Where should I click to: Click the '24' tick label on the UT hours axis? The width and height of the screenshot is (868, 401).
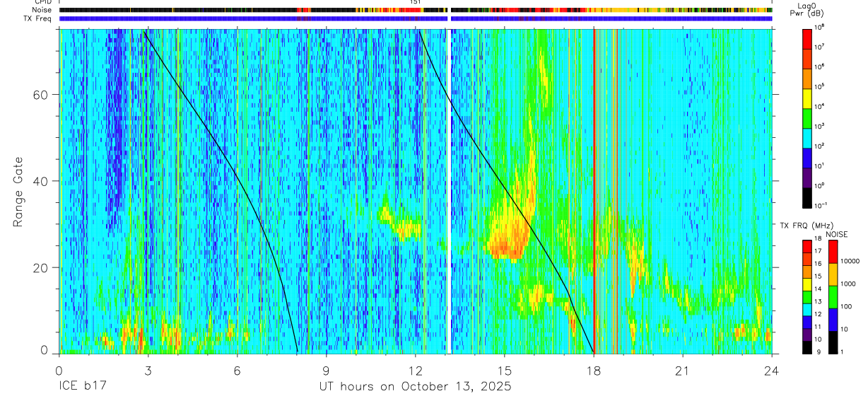(x=772, y=371)
